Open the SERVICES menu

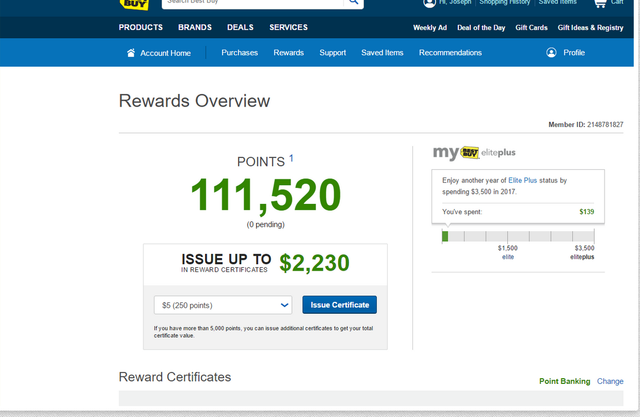pos(288,27)
